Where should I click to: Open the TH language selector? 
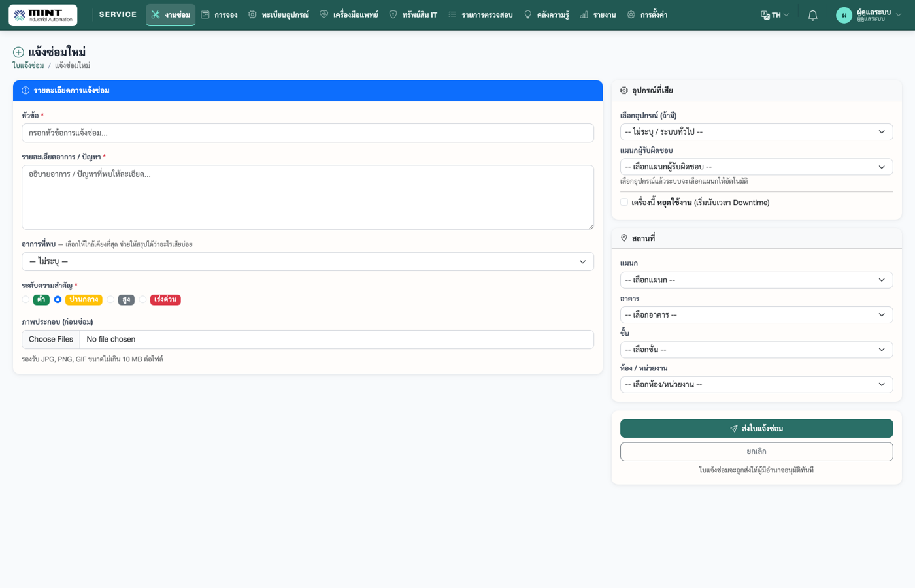(x=775, y=15)
